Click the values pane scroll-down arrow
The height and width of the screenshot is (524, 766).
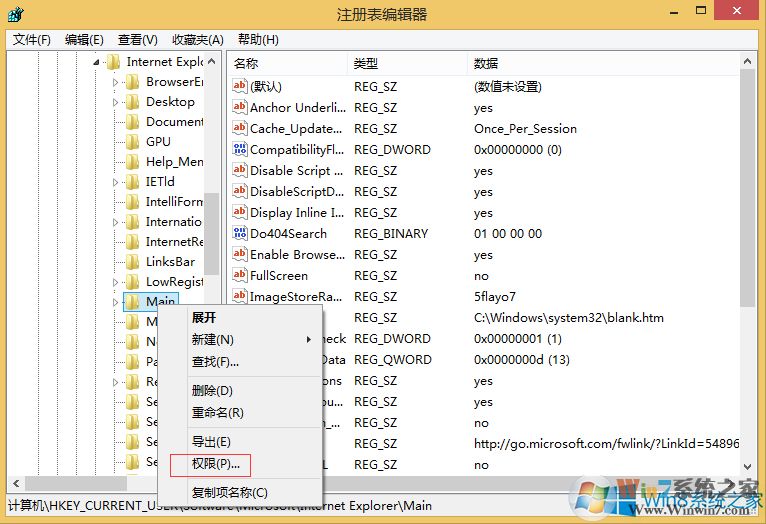747,466
